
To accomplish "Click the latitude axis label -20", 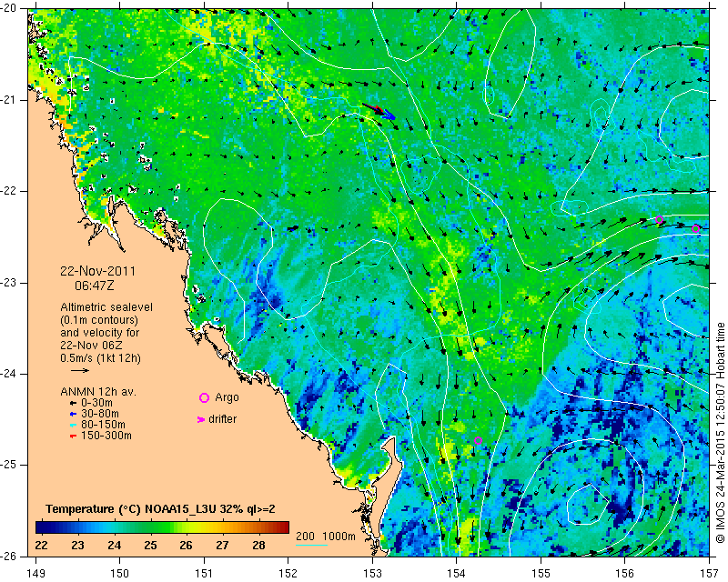I will (x=8, y=8).
